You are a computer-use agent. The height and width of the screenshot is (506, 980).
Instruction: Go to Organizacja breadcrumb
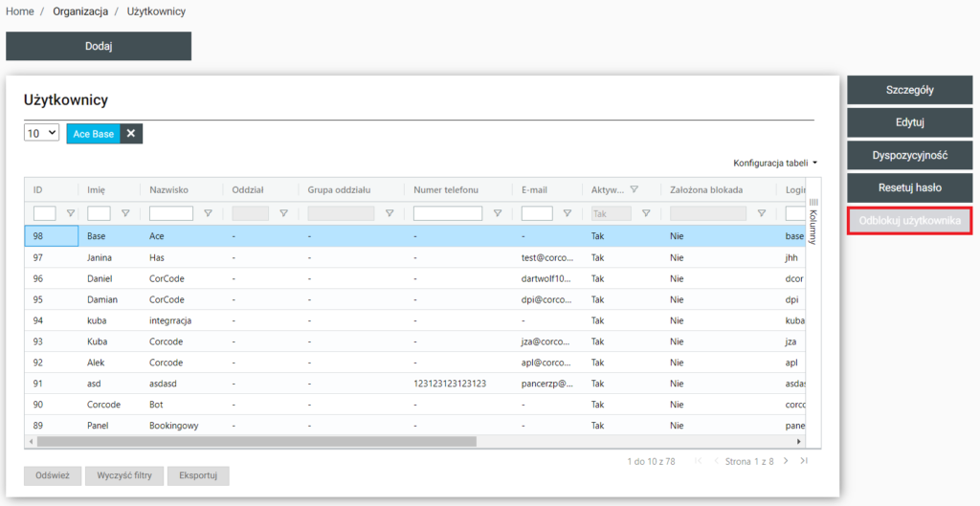tap(79, 11)
